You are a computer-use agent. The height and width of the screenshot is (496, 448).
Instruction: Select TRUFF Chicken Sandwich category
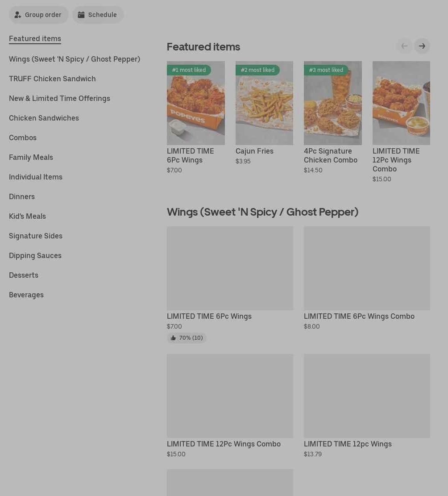[x=52, y=79]
